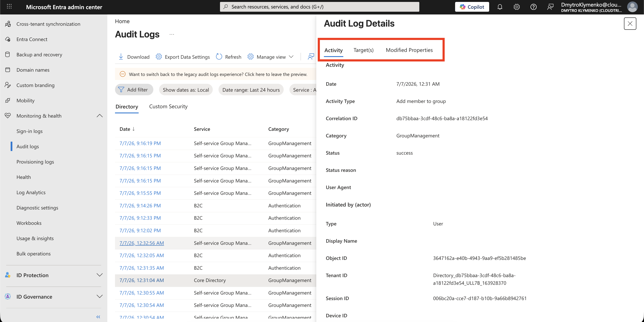Open Log Analytics
Viewport: 644px width, 322px height.
[31, 192]
